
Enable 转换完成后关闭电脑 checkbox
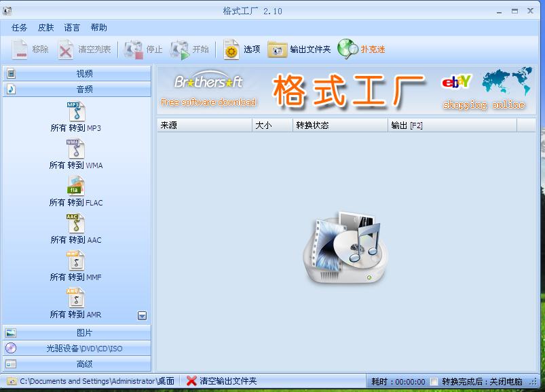click(x=432, y=381)
